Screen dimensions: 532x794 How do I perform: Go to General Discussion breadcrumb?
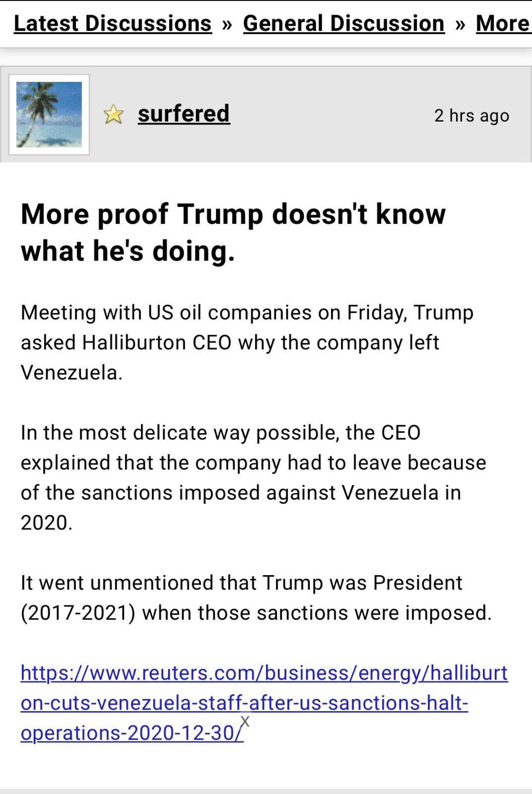pos(343,23)
